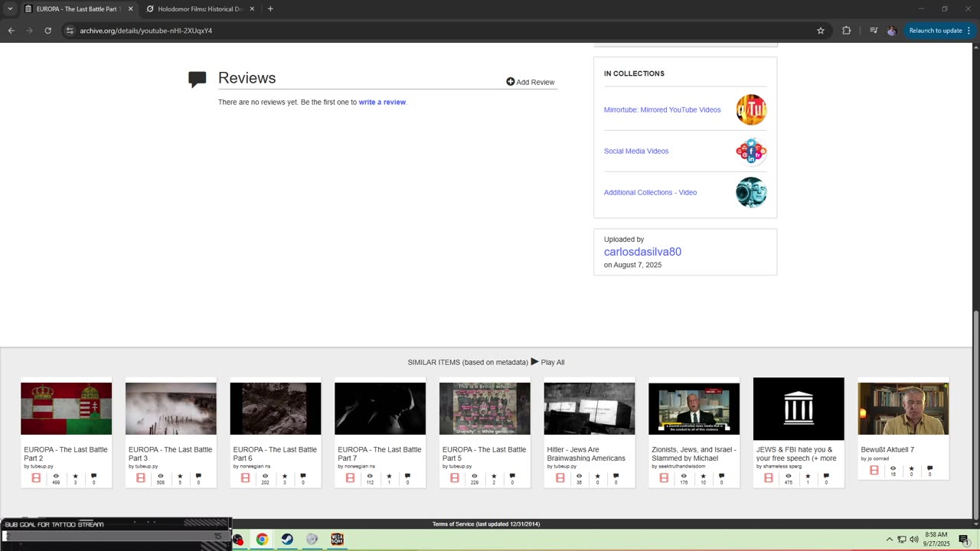Click the Play All link
Viewport: 980px width, 551px height.
coord(553,362)
